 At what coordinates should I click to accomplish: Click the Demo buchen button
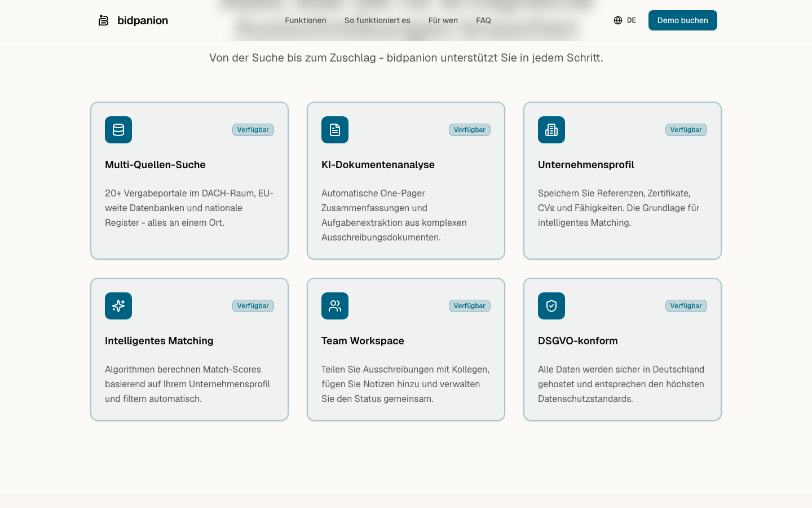click(683, 20)
